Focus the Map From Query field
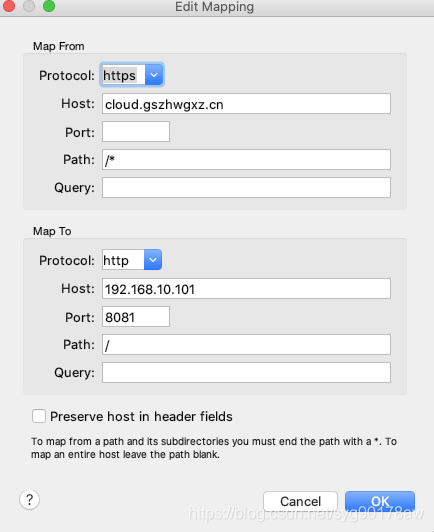Screen dimensions: 434x532 [x=246, y=187]
